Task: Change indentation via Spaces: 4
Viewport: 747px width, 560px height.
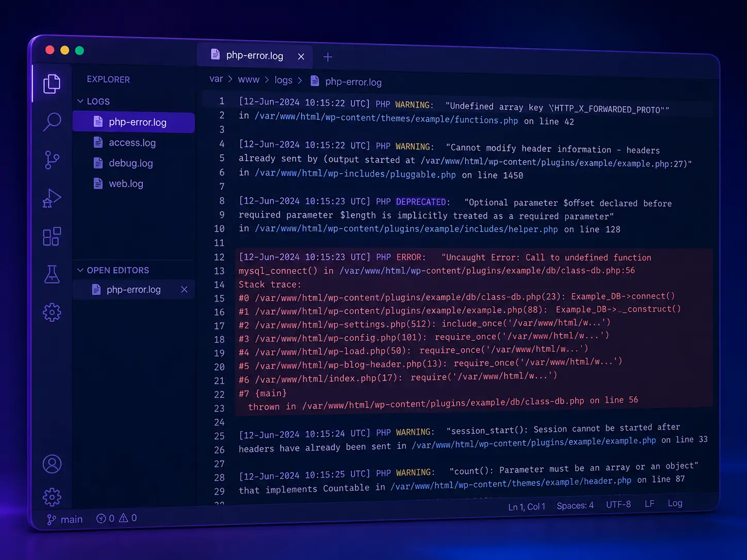Action: tap(575, 505)
